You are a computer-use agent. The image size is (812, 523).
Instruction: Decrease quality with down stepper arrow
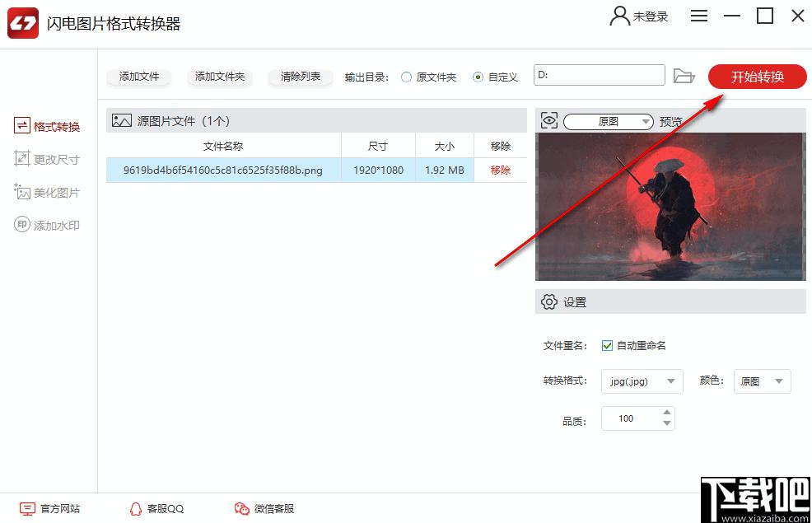click(x=667, y=423)
